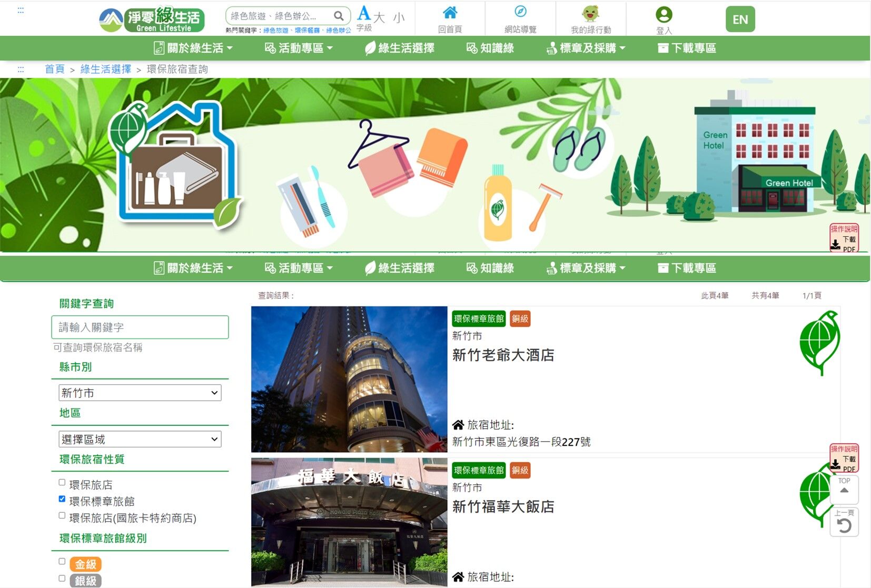
Task: Click the accessibility ::: marker at page top
Action: click(21, 10)
